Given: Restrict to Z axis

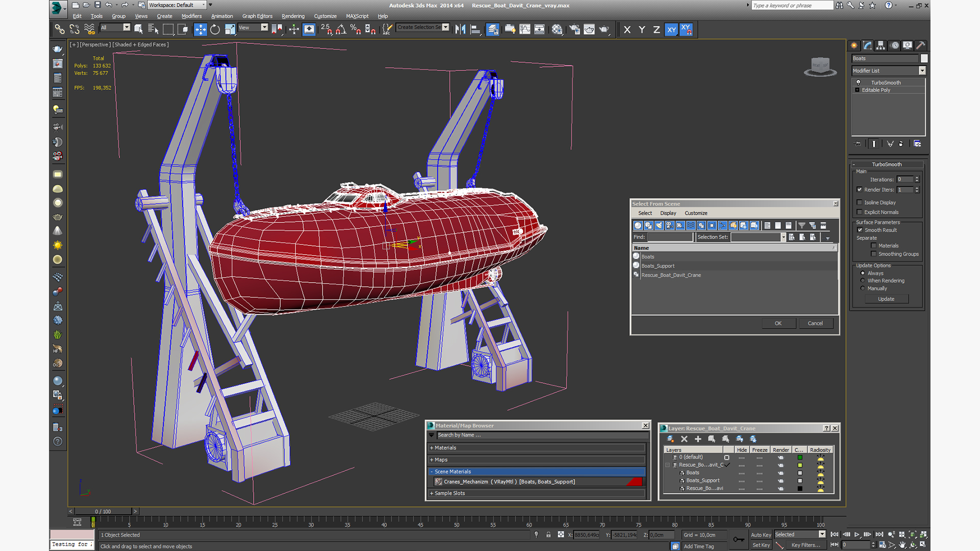Looking at the screenshot, I should pyautogui.click(x=656, y=30).
